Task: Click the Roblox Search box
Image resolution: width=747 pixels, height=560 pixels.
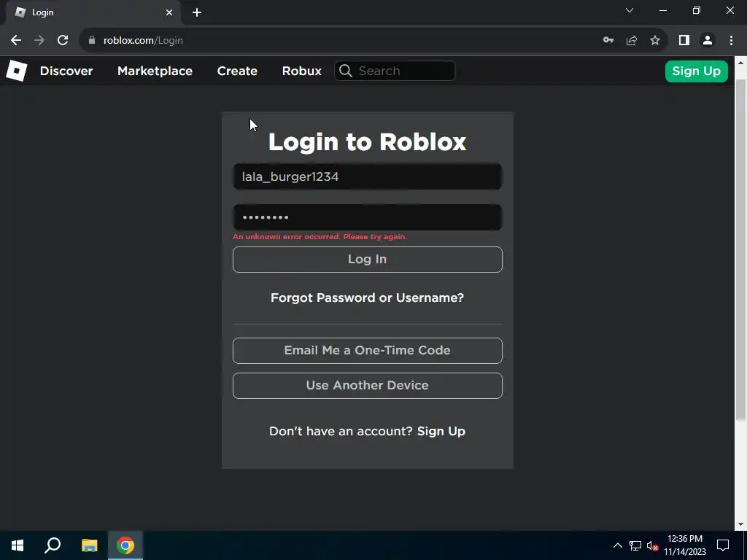Action: tap(395, 71)
